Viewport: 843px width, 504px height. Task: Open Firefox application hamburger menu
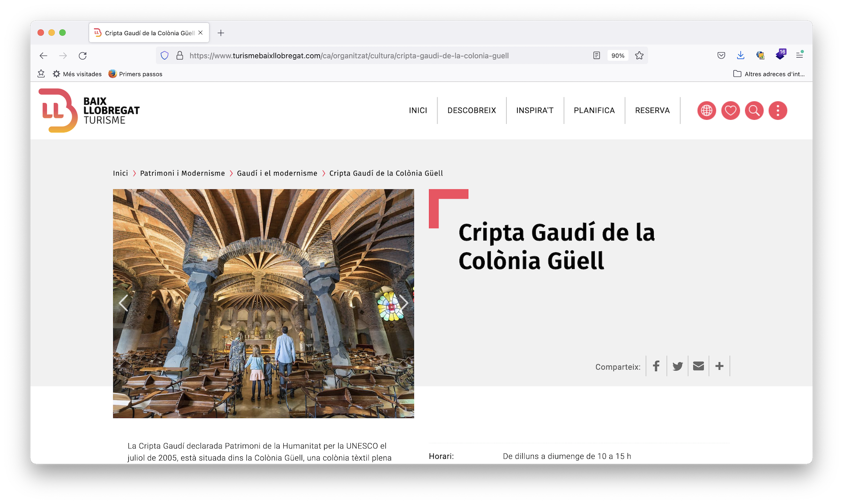(x=799, y=55)
